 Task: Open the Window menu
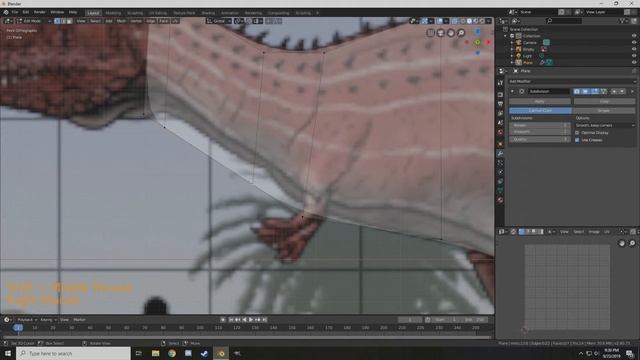(x=57, y=13)
